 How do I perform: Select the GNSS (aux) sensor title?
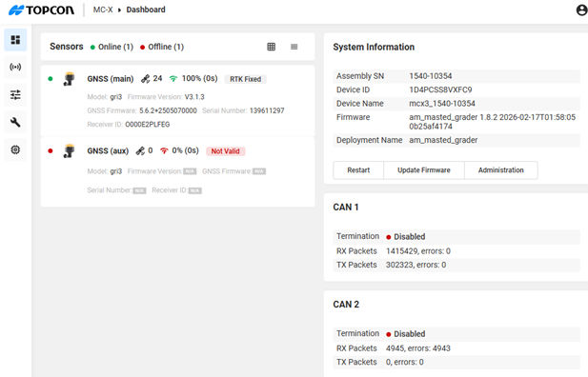pos(108,151)
